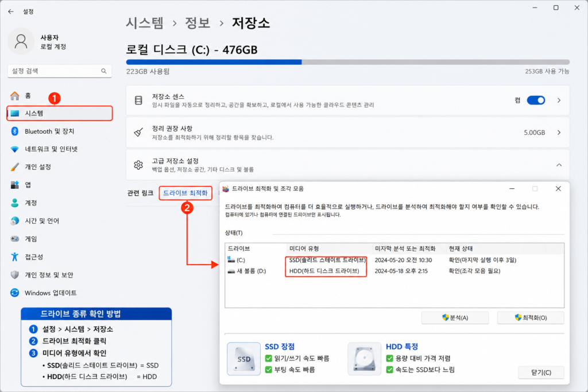Image resolution: width=588 pixels, height=392 pixels.
Task: Click in the 설정 검색 field
Action: click(59, 71)
